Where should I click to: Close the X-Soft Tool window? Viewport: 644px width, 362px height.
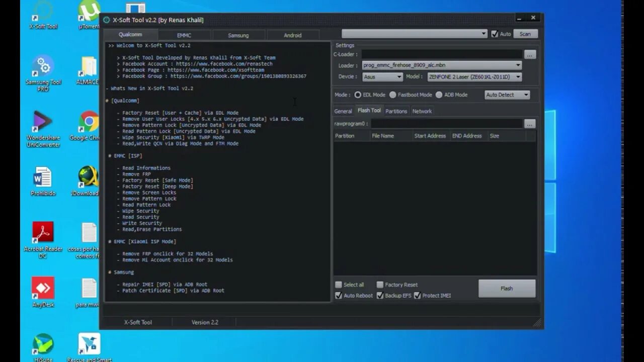pyautogui.click(x=534, y=18)
